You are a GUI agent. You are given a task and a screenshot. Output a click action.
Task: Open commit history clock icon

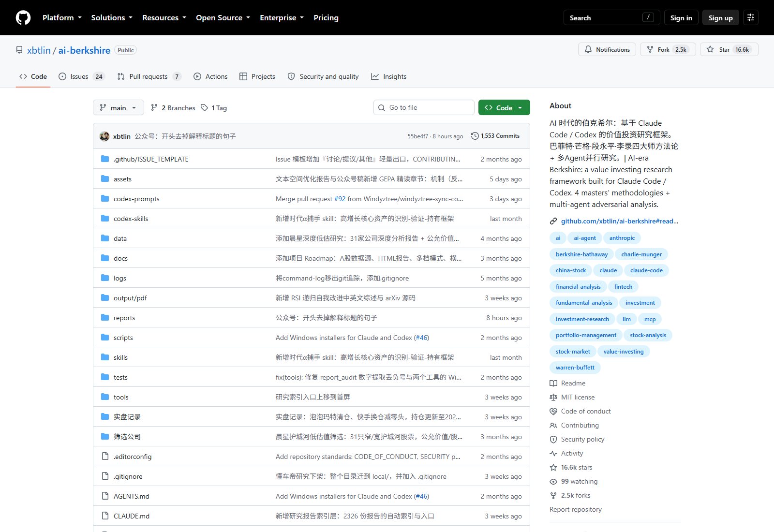coord(475,136)
